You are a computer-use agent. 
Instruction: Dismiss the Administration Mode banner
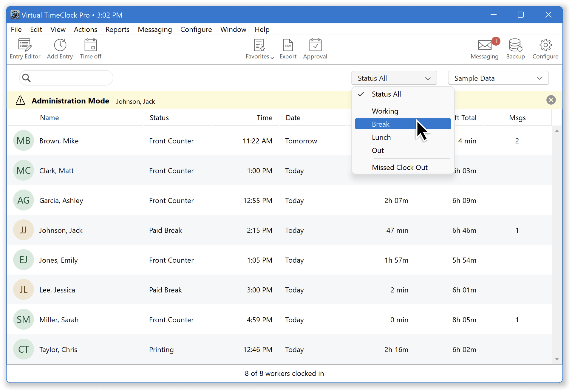pos(551,100)
